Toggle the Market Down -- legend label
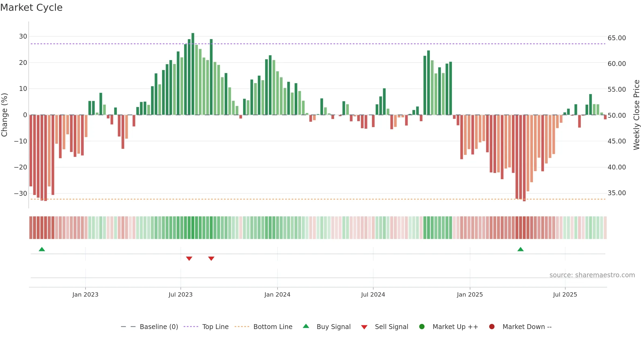This screenshot has height=362, width=644. click(527, 327)
